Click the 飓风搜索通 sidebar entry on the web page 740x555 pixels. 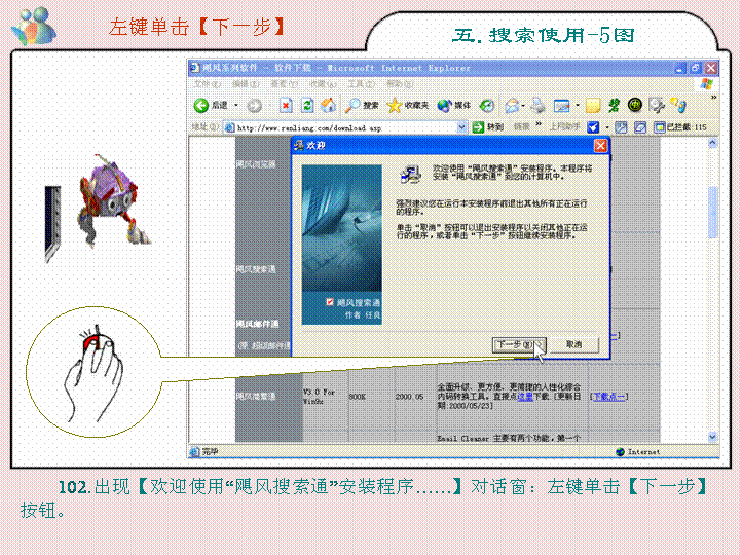pos(255,269)
